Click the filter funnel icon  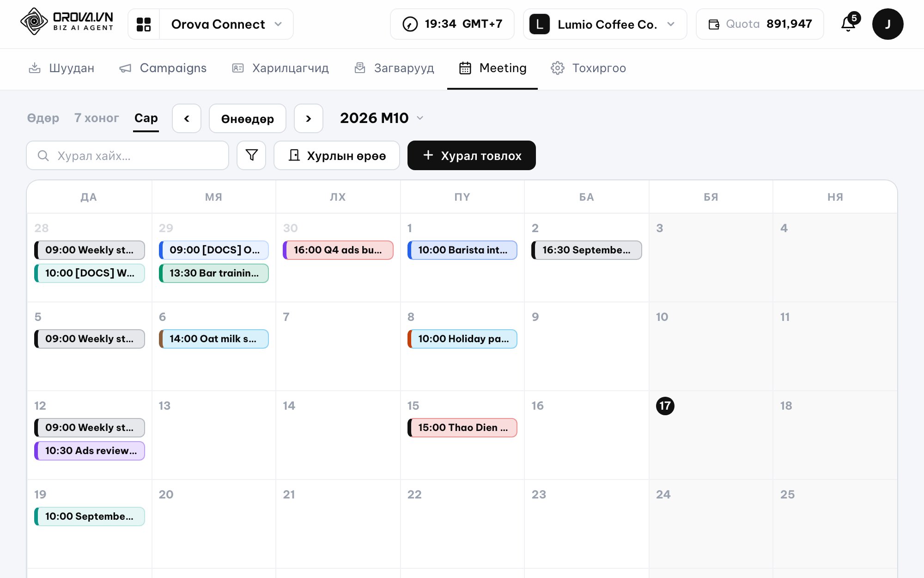(251, 155)
